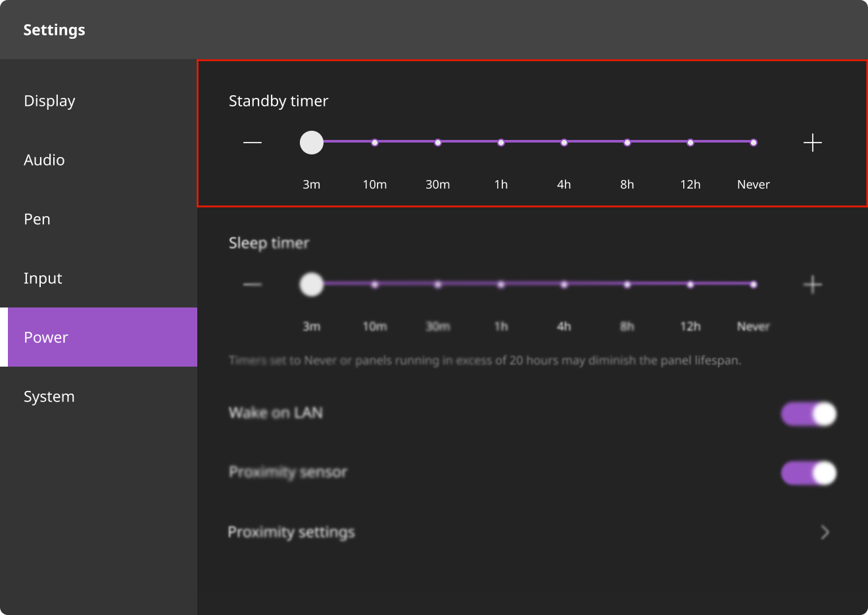Click the plus icon on Standby timer
The width and height of the screenshot is (868, 615).
coord(813,143)
